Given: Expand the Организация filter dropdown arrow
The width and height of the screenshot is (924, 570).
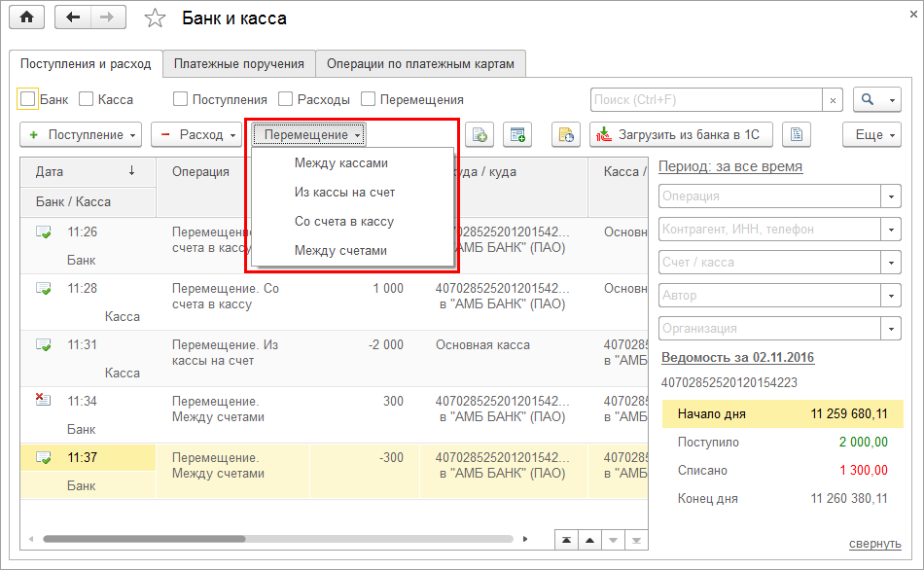Looking at the screenshot, I should 891,329.
